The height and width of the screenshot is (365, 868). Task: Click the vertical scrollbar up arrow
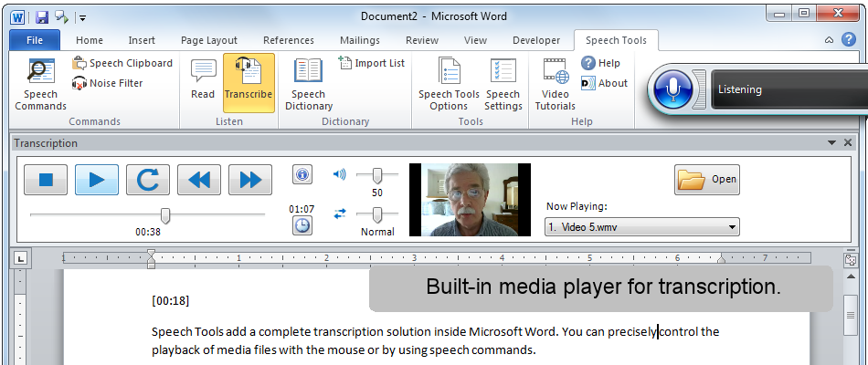point(851,276)
